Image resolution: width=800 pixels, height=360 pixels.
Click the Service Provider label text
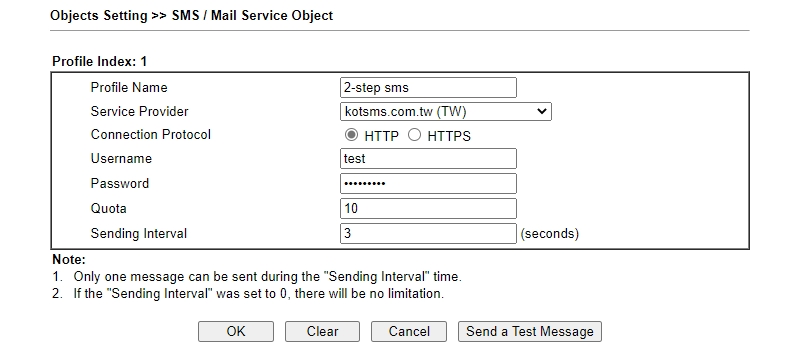(x=139, y=111)
